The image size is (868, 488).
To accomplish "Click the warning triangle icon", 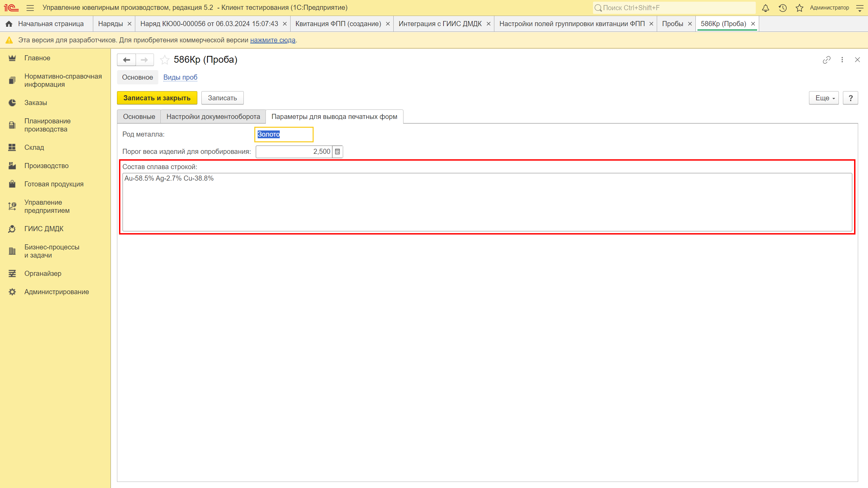I will (9, 40).
